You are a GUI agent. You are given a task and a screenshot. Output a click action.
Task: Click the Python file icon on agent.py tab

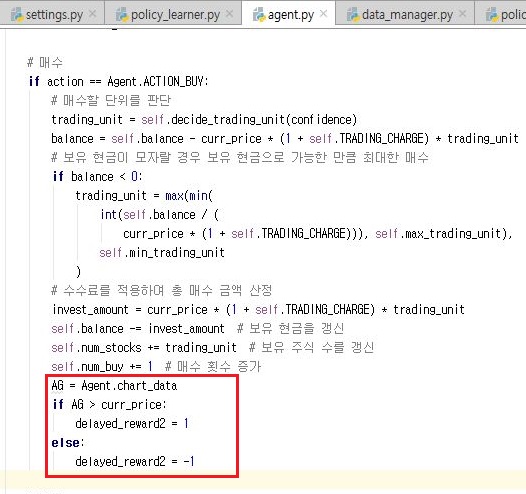coord(259,15)
